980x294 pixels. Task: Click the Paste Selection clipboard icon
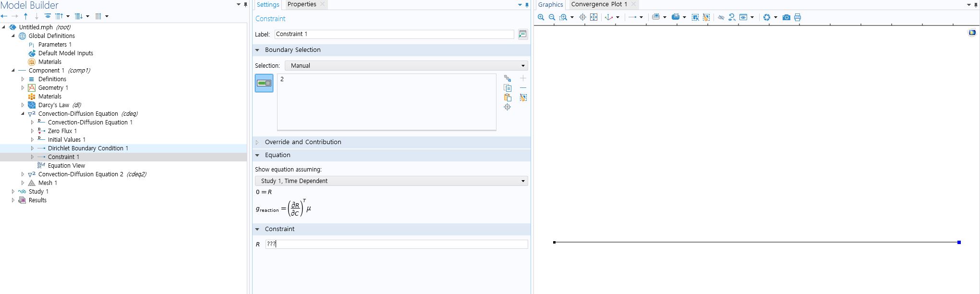508,98
